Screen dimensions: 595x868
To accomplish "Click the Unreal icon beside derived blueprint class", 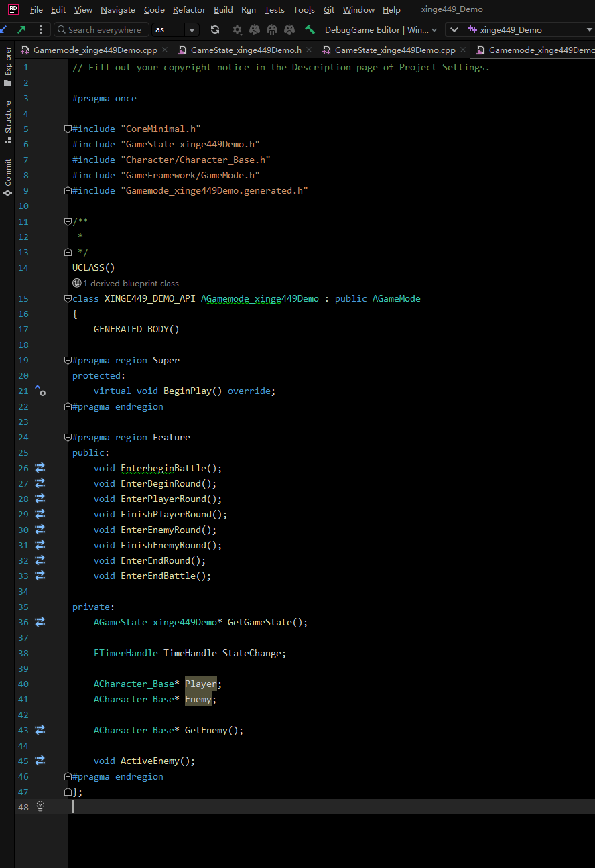I will tap(76, 283).
